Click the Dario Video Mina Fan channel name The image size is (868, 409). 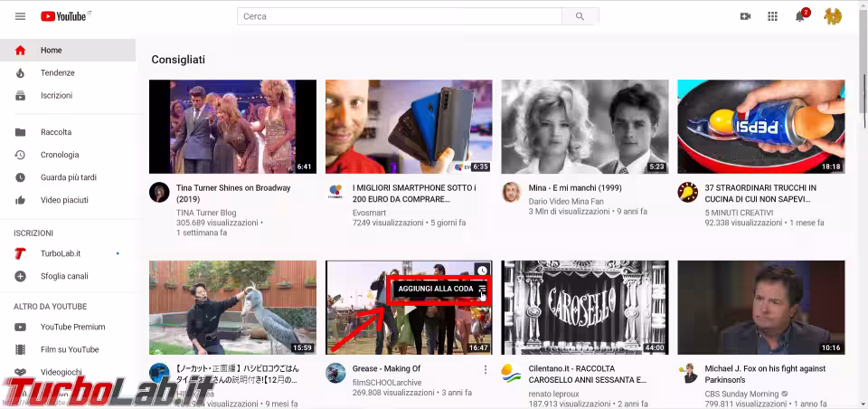pos(566,202)
